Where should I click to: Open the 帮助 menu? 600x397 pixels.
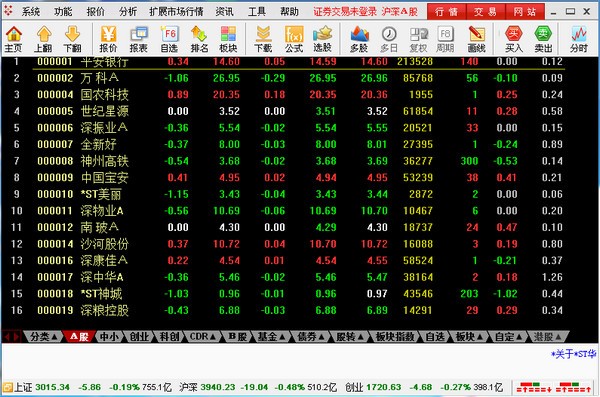(x=289, y=11)
